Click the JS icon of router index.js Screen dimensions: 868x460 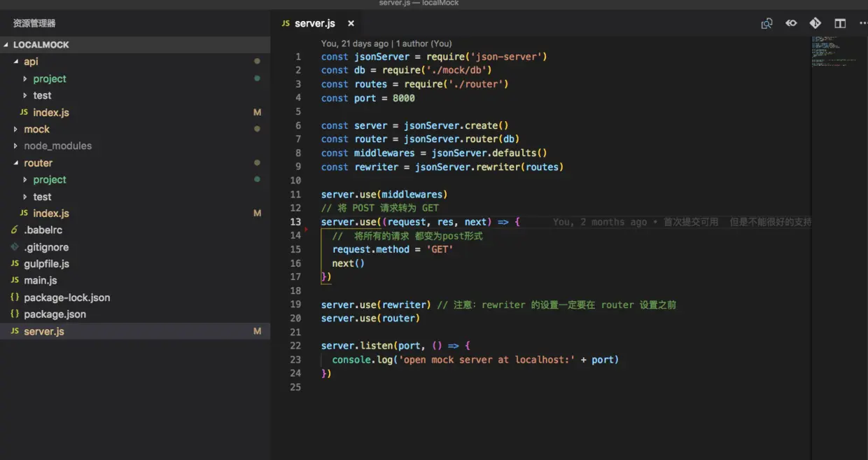pos(24,214)
